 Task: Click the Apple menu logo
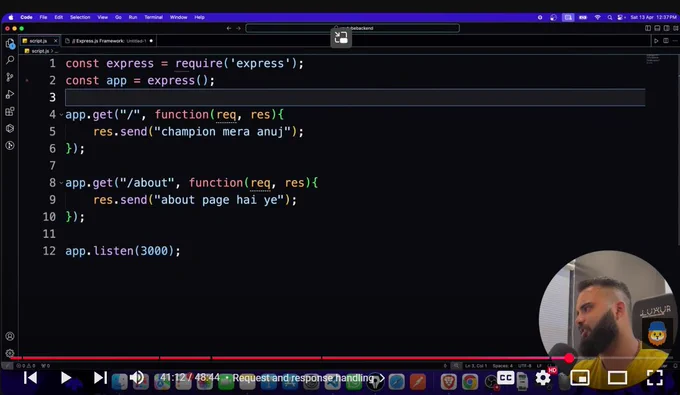pos(11,17)
